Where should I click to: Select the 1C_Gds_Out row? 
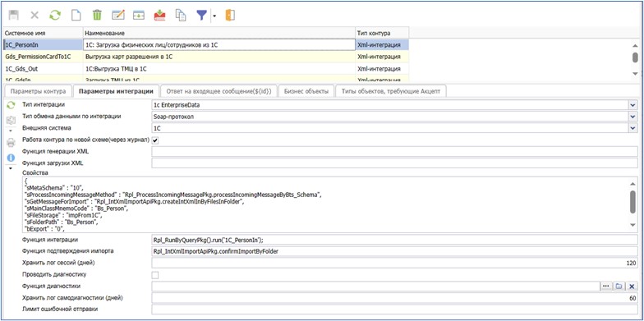tap(43, 69)
